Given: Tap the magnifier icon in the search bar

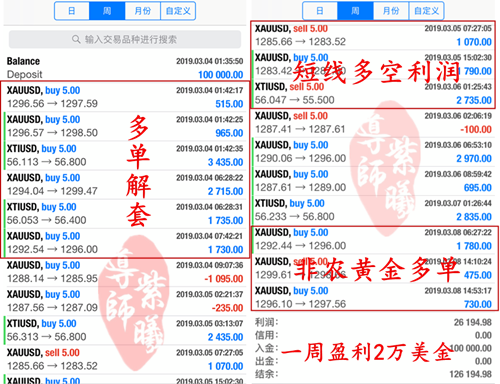Looking at the screenshot, I should [76, 39].
